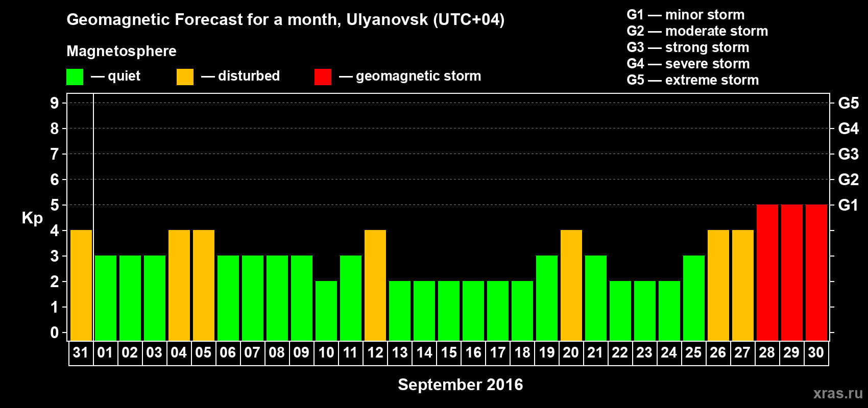The width and height of the screenshot is (868, 408).
Task: Select the orange bar for day 26
Action: [x=718, y=285]
